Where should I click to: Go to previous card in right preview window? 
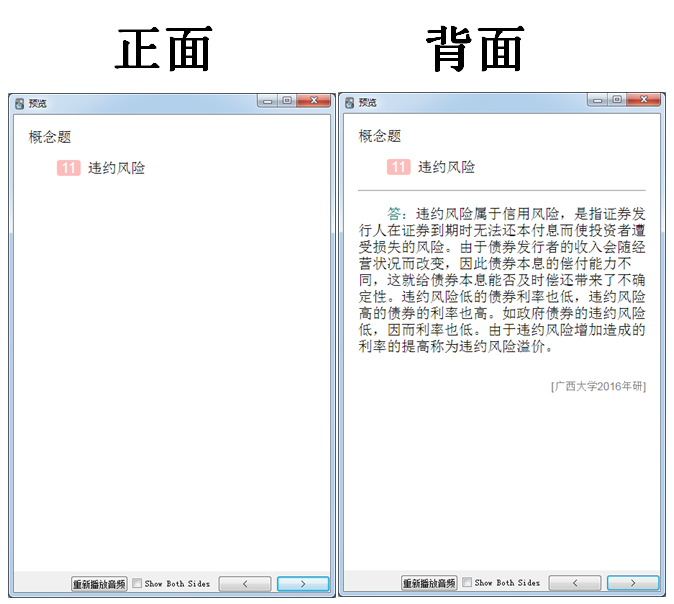[575, 583]
